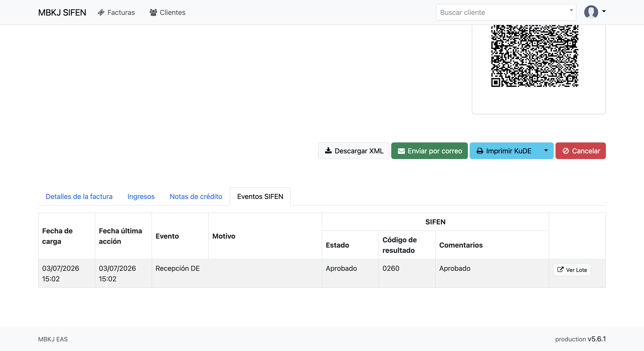
Task: Click the Ver Lote button
Action: click(572, 270)
